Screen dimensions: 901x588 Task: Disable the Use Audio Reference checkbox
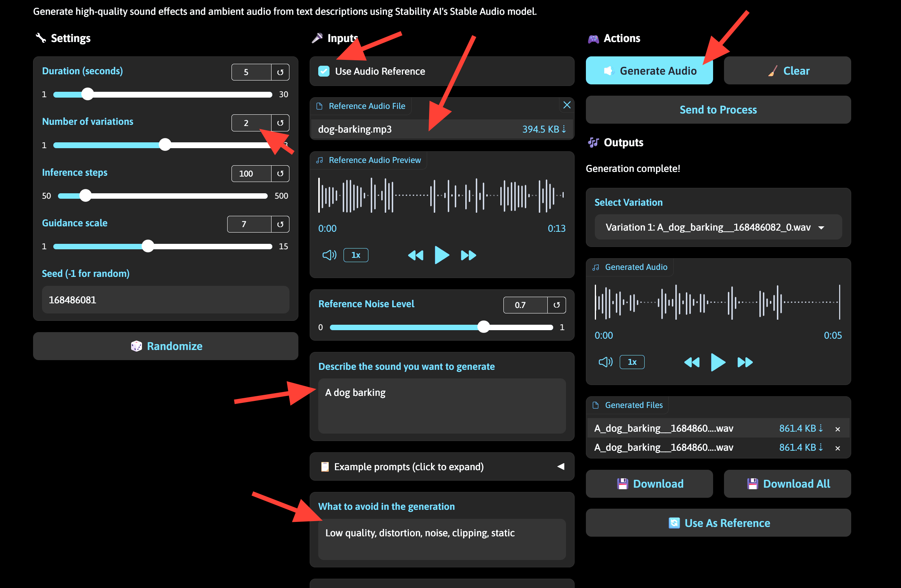323,71
